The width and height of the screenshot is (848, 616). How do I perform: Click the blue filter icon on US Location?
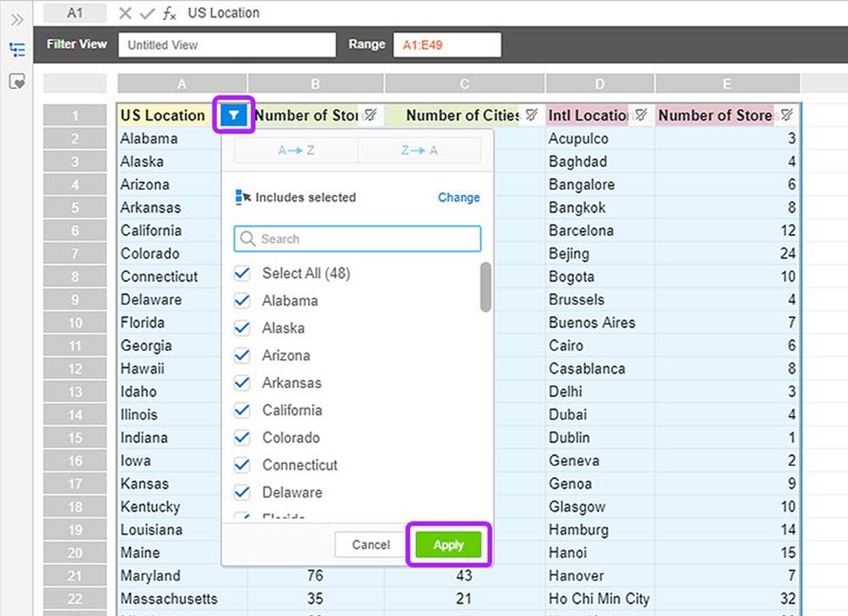pos(234,114)
